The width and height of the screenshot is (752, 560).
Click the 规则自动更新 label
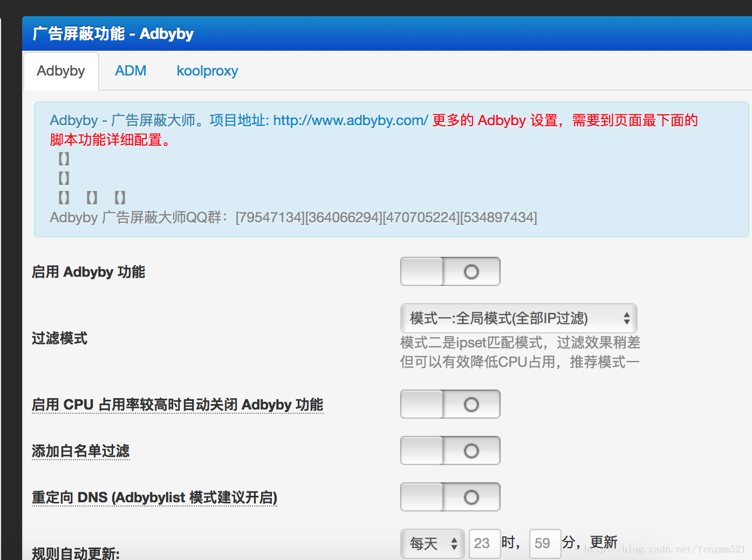(x=76, y=553)
